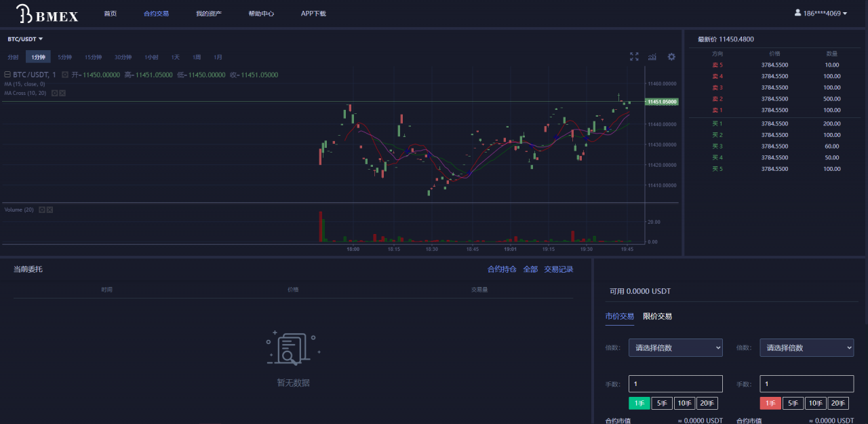Expand the chart to fullscreen mode
This screenshot has height=424, width=868.
[634, 57]
